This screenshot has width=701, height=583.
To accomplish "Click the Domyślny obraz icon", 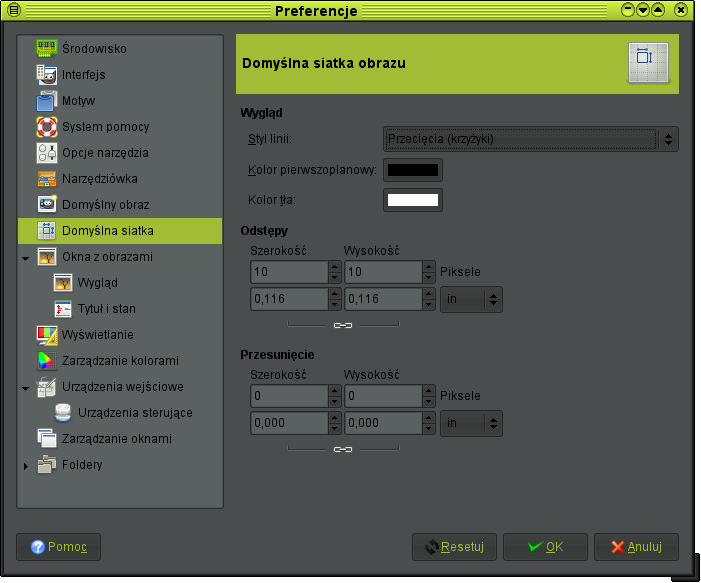I will [x=47, y=204].
